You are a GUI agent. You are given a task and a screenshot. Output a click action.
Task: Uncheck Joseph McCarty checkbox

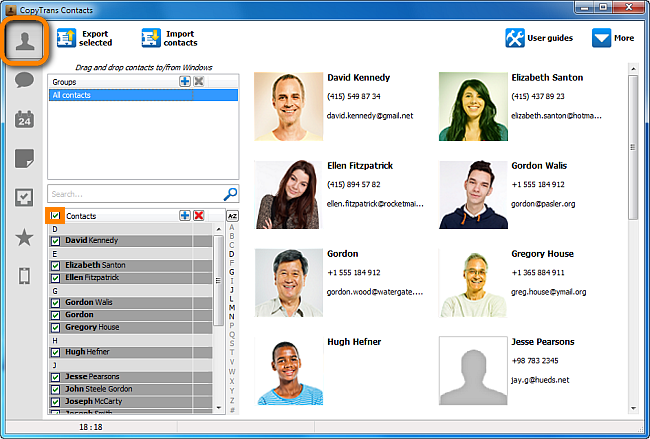tap(56, 402)
